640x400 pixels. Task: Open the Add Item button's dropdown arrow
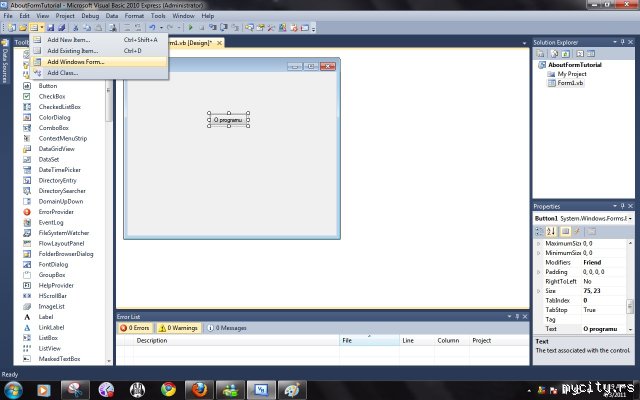click(42, 28)
